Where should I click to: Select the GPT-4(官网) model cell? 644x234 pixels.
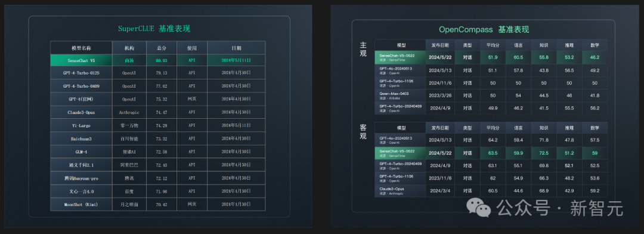(x=81, y=99)
